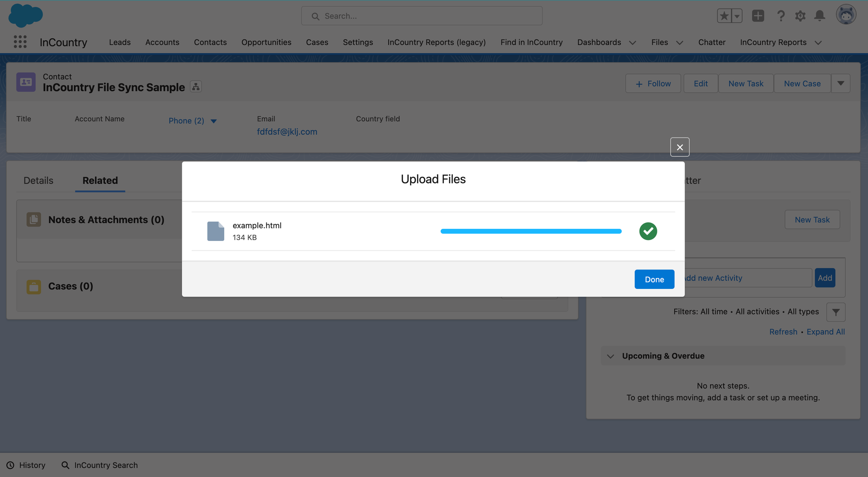Open the InCountry Search utility item
The image size is (868, 477).
pos(99,465)
